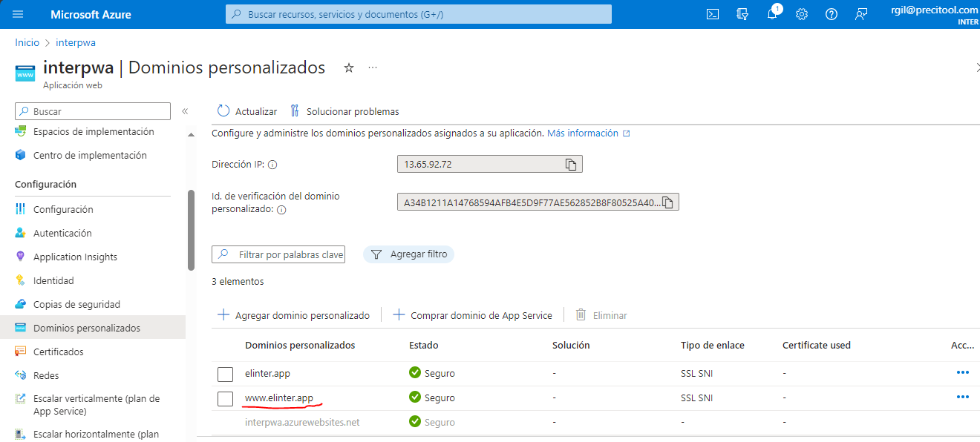The width and height of the screenshot is (980, 442).
Task: Show info tooltip for Dirección IP
Action: click(272, 165)
